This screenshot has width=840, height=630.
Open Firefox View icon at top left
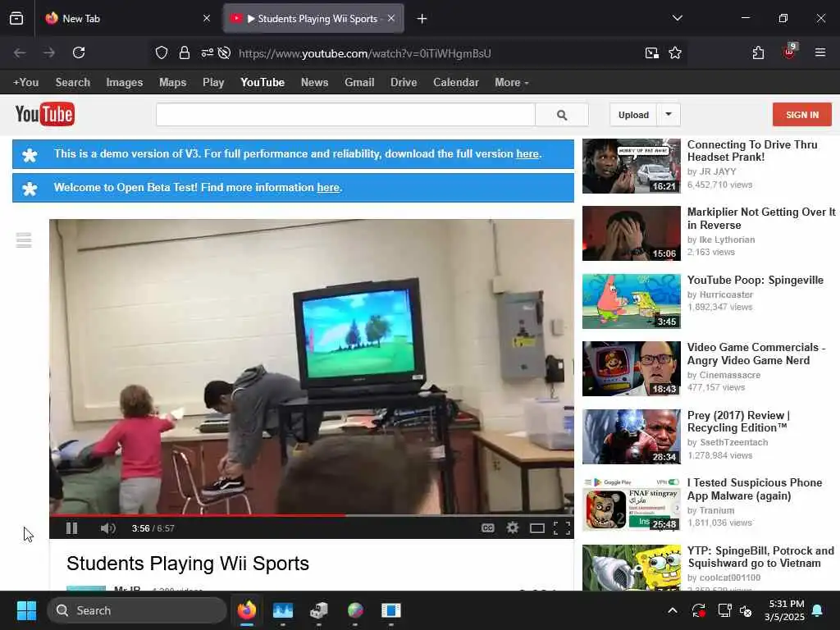(x=16, y=18)
